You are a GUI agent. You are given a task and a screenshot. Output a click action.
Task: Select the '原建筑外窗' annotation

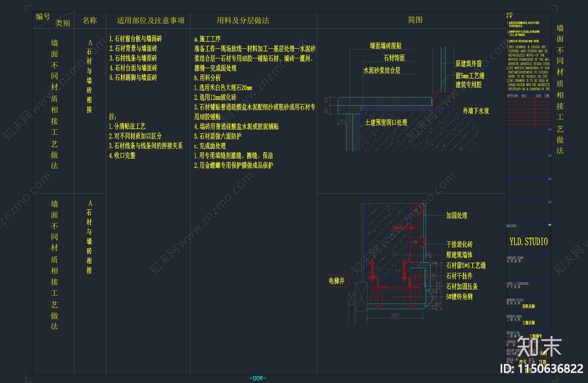[x=469, y=64]
